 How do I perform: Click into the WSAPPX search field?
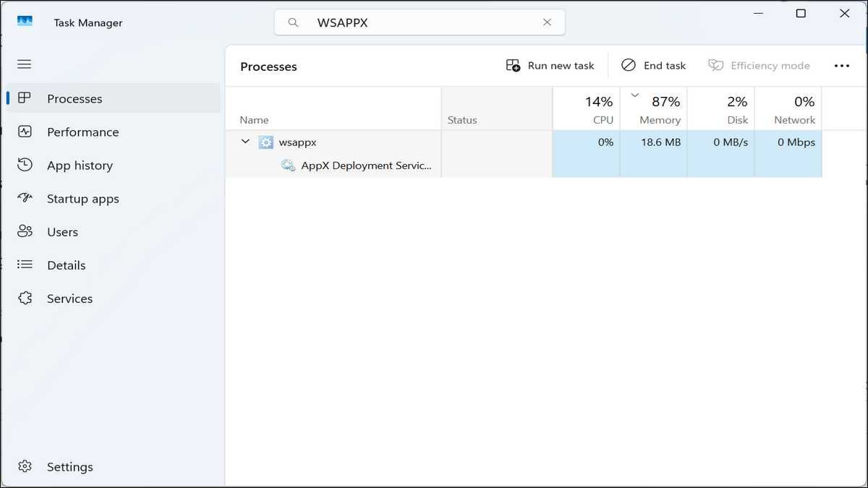pyautogui.click(x=420, y=22)
